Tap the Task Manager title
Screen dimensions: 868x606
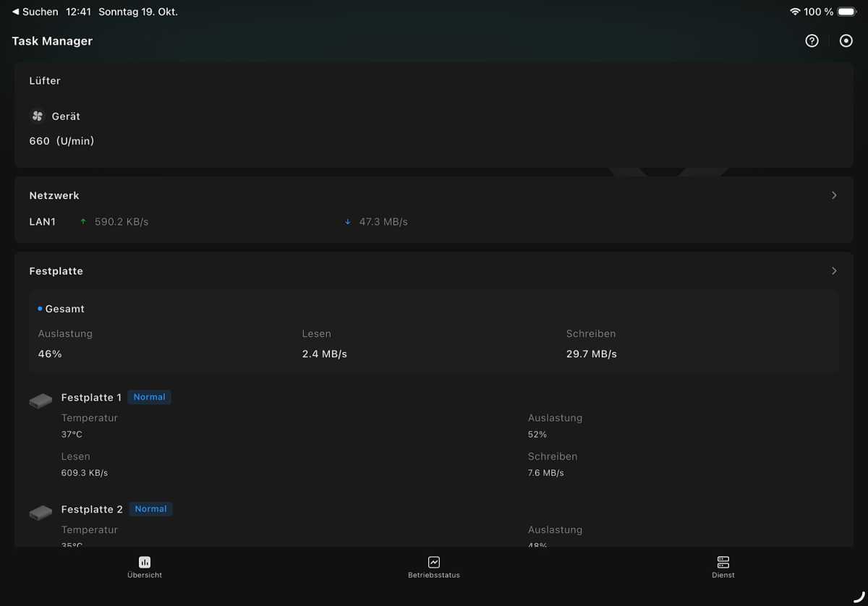tap(52, 41)
